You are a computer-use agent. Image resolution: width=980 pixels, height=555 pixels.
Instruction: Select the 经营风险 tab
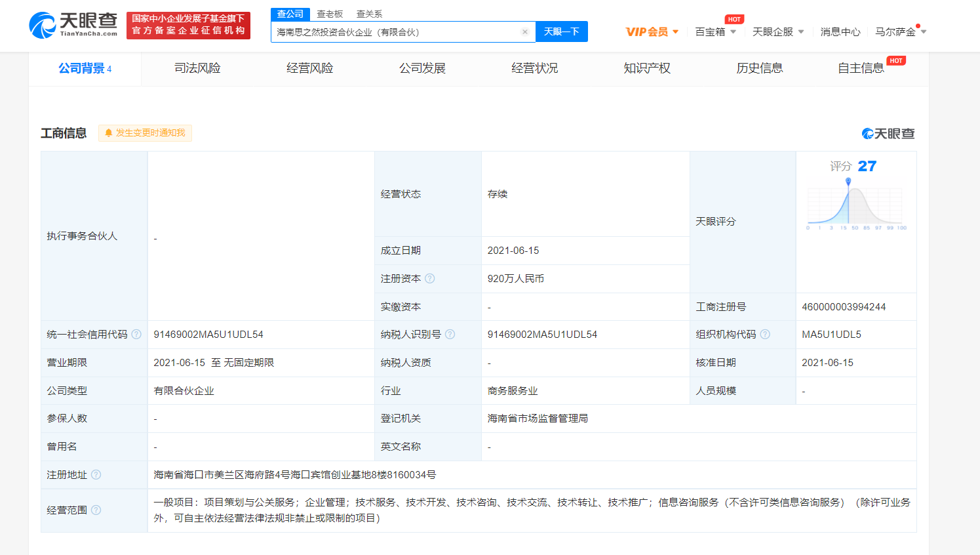click(x=309, y=68)
